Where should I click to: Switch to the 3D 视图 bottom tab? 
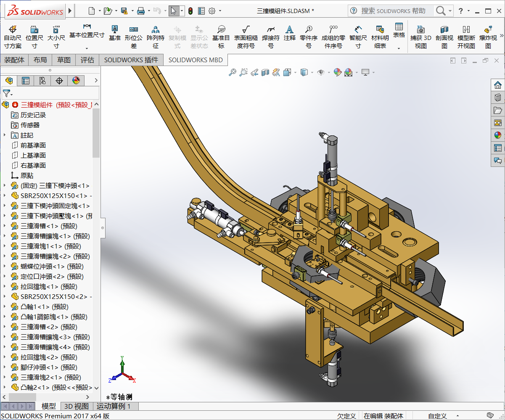pos(77,406)
